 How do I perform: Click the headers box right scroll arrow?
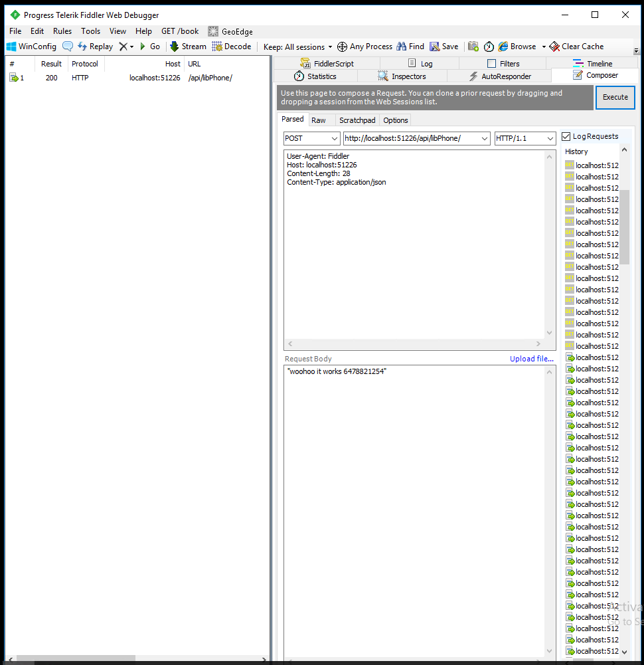[538, 344]
